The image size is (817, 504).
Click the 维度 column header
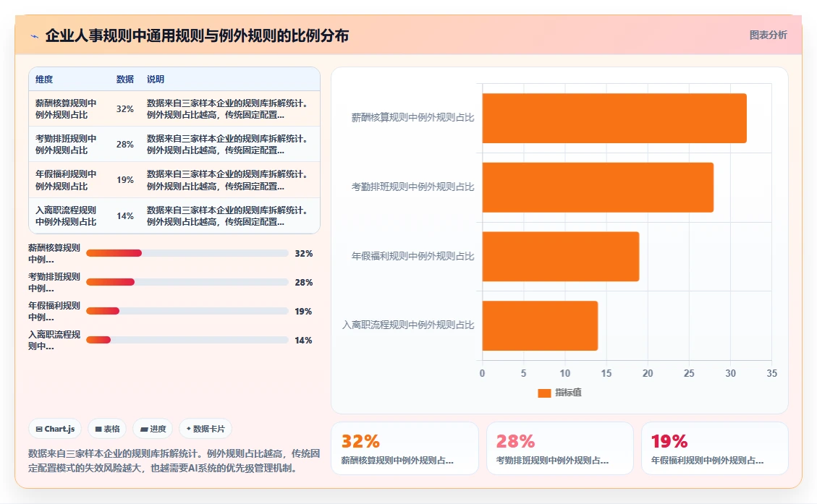pos(44,79)
